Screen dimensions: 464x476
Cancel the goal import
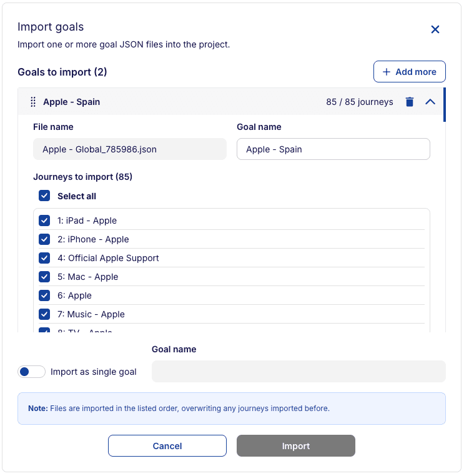(167, 445)
